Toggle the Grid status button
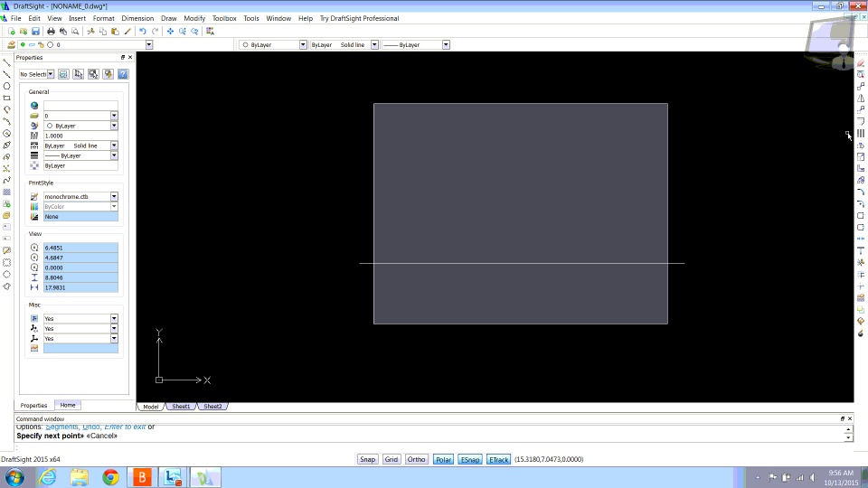 coord(392,459)
